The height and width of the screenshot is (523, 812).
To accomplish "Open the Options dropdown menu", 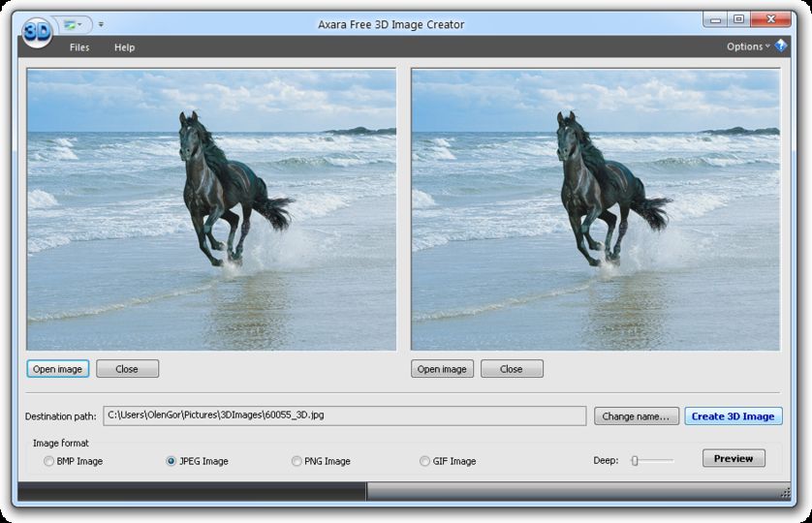I will point(748,46).
